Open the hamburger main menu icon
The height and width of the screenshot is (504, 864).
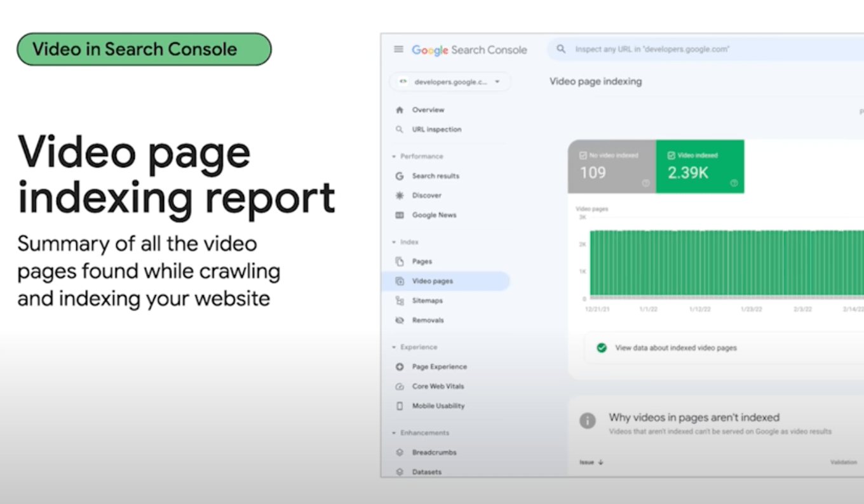click(398, 49)
